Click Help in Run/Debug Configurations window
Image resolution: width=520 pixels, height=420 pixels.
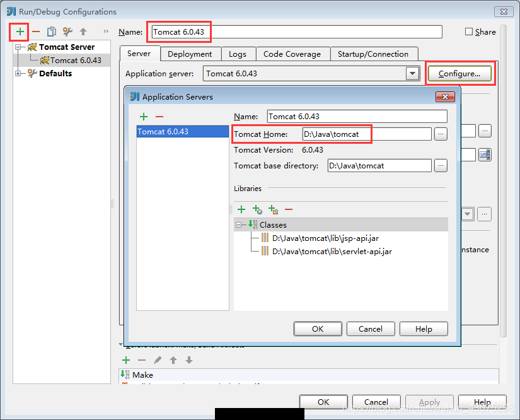tap(482, 402)
